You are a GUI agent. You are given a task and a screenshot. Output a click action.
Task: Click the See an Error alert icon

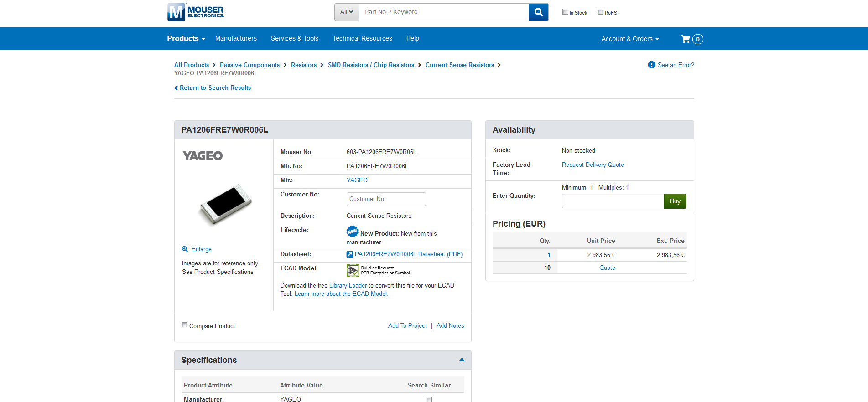(651, 65)
